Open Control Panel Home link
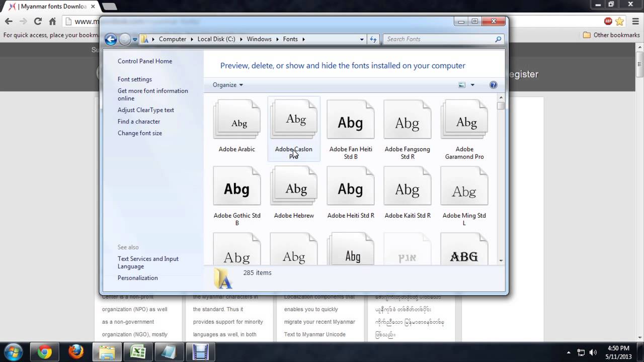The height and width of the screenshot is (362, 644). click(145, 61)
